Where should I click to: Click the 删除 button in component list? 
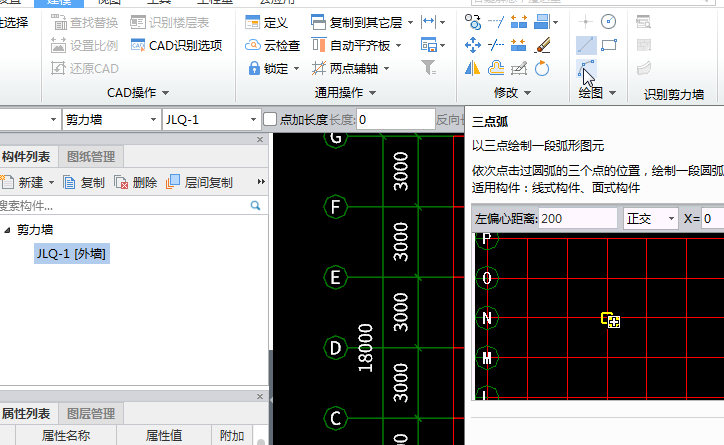point(136,182)
